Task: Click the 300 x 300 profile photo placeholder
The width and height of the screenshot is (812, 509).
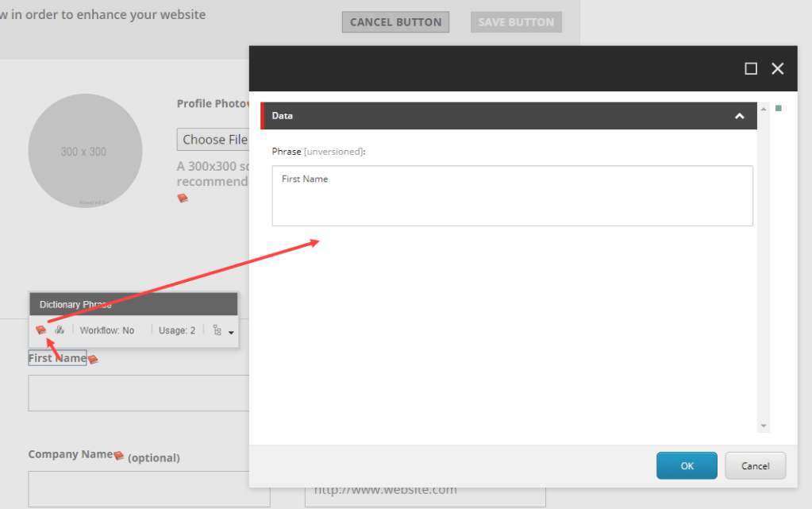Action: pos(85,152)
